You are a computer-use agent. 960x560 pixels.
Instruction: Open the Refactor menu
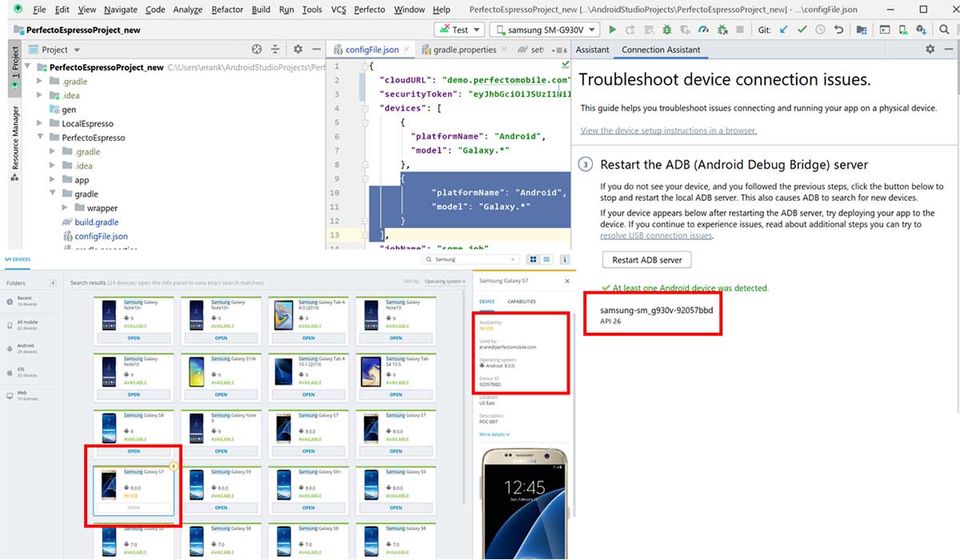(227, 9)
